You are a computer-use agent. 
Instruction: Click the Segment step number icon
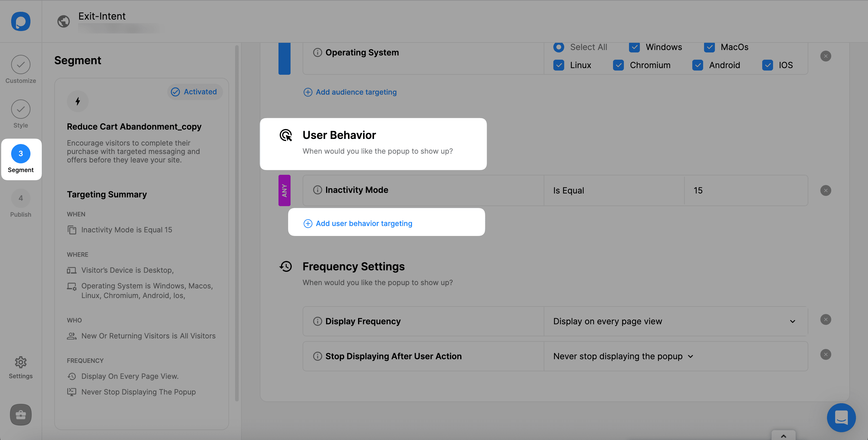pyautogui.click(x=20, y=153)
